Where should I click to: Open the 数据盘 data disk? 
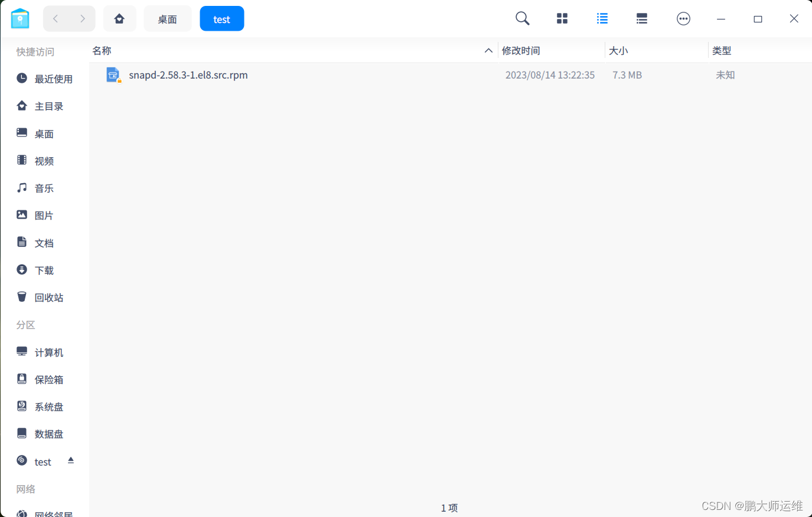click(x=49, y=433)
